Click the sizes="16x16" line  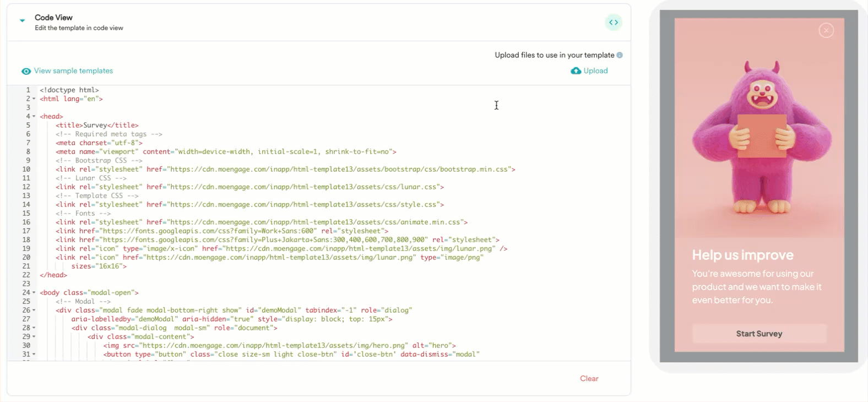(99, 266)
